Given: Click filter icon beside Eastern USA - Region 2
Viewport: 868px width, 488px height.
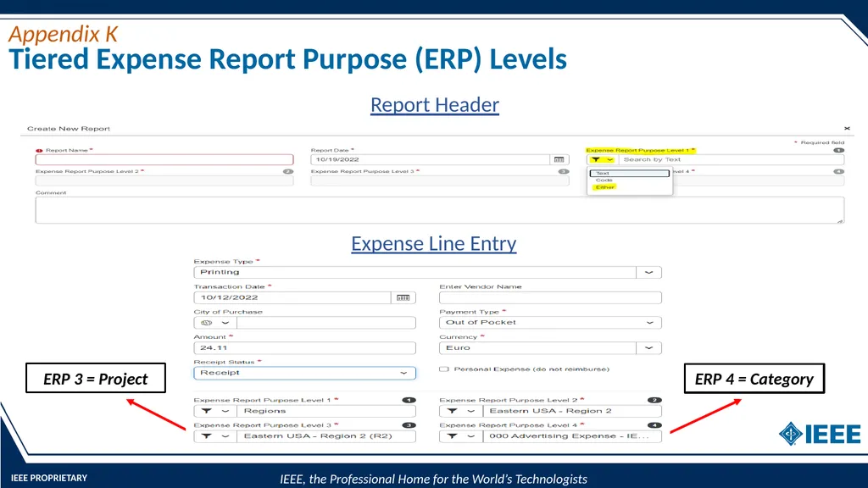Looking at the screenshot, I should (x=453, y=411).
